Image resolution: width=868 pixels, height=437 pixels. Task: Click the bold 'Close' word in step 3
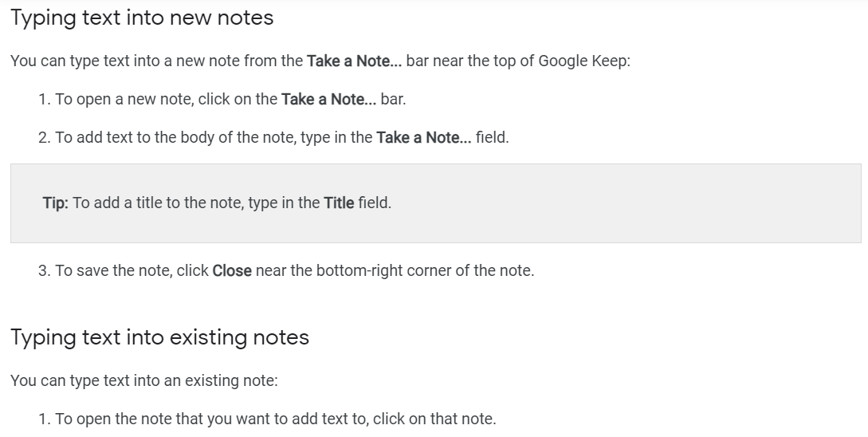(x=232, y=270)
